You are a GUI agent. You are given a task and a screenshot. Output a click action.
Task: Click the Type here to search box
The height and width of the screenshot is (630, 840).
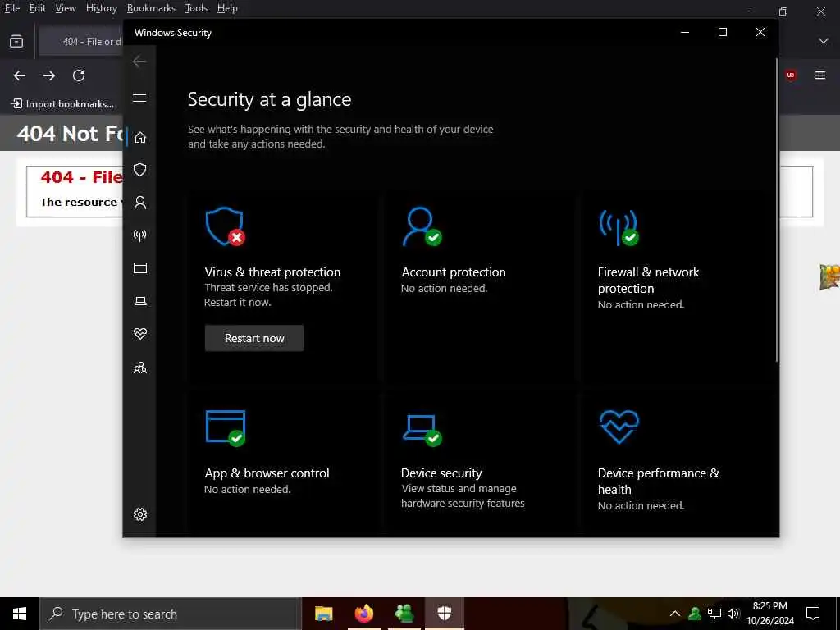[171, 614]
